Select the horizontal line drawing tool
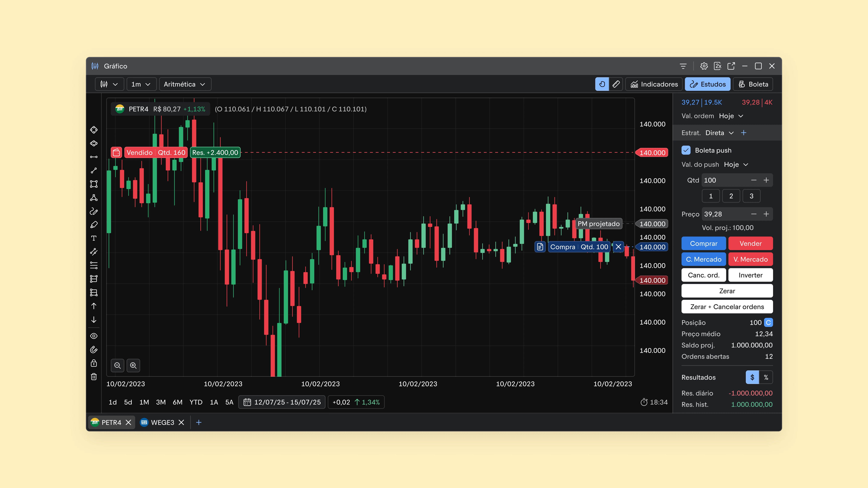 point(94,157)
